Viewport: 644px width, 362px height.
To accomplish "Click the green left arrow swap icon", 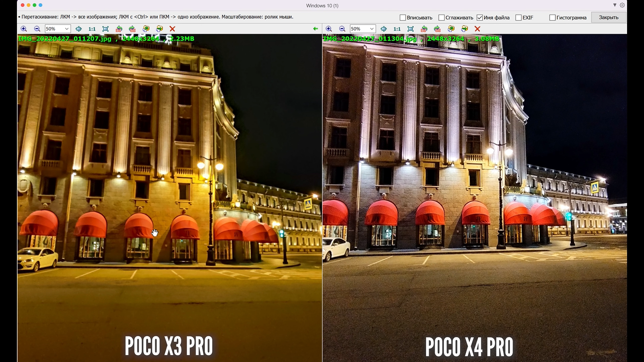I will (x=316, y=29).
